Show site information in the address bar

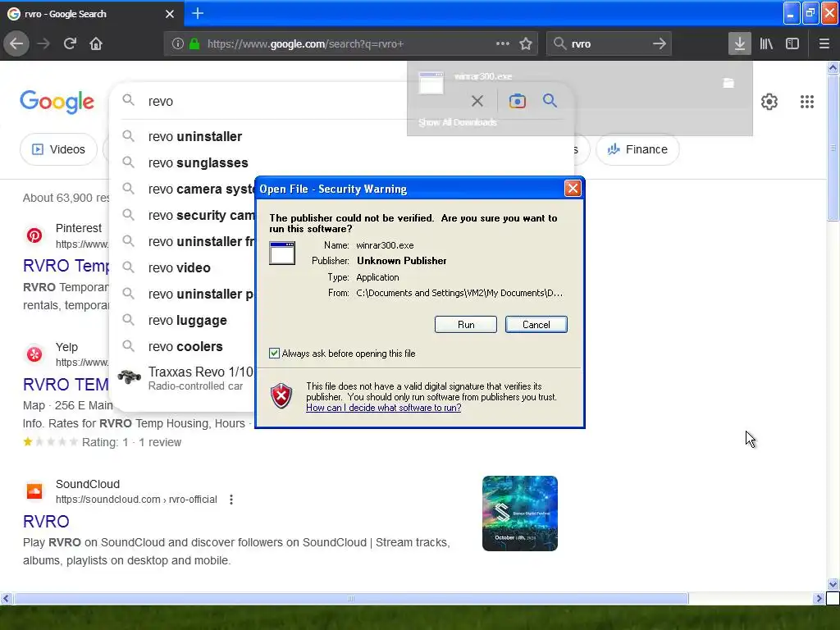point(178,43)
